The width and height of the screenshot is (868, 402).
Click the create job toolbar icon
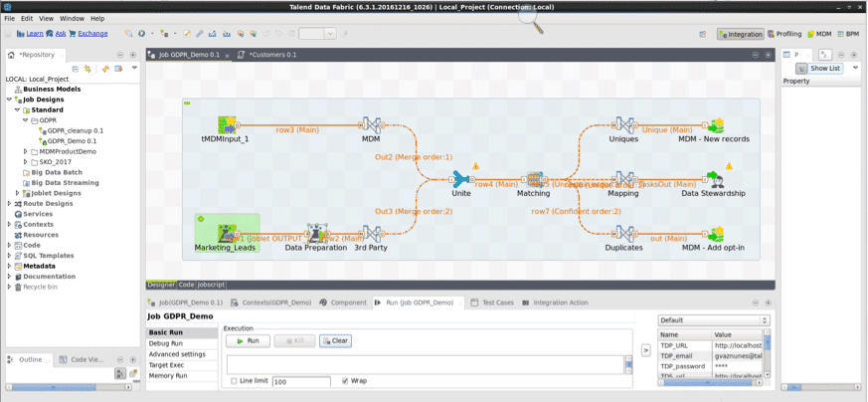164,34
